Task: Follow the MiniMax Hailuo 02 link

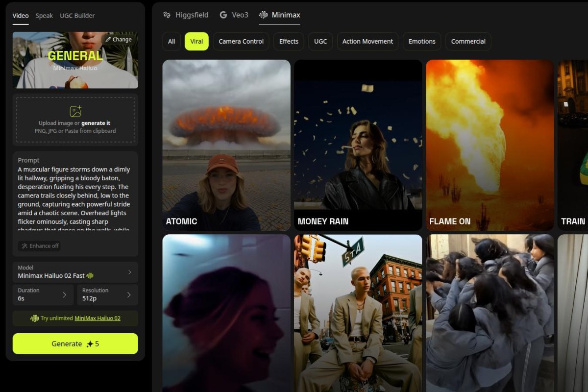Action: pyautogui.click(x=98, y=318)
